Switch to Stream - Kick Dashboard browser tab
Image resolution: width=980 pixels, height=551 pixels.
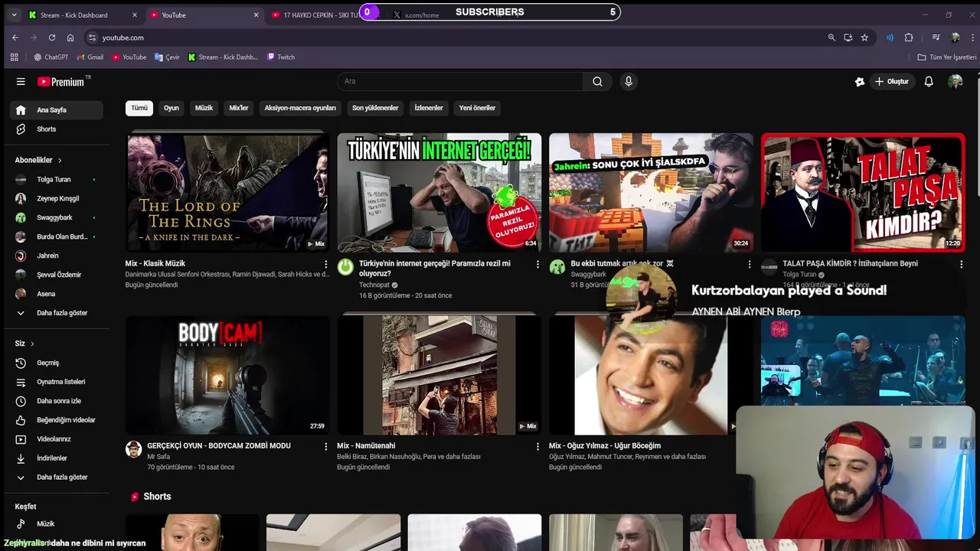(x=83, y=15)
